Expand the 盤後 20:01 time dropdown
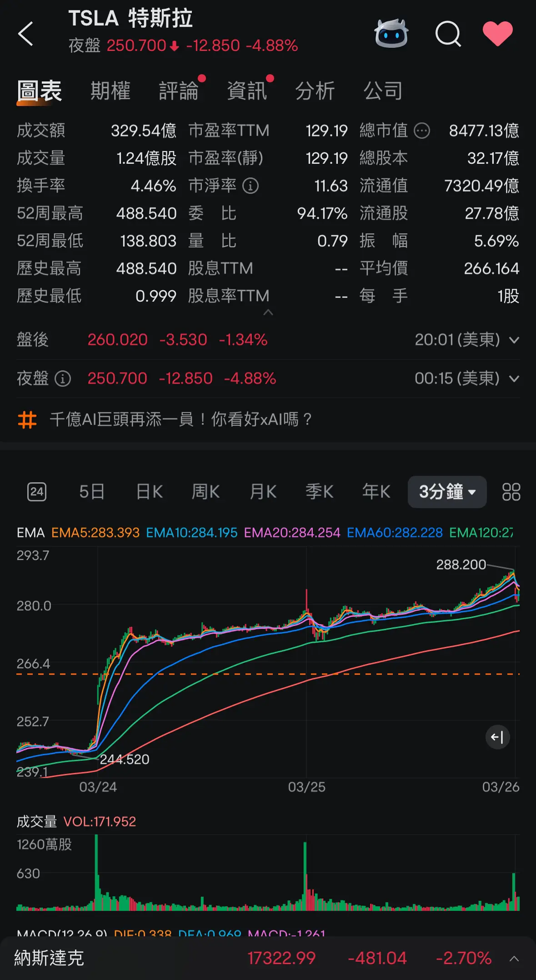Screen dimensions: 536x980 [x=514, y=340]
